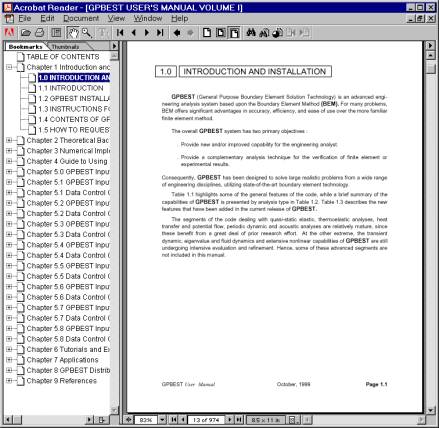The height and width of the screenshot is (428, 439).
Task: Go to first page from top toolbar
Action: (120, 33)
